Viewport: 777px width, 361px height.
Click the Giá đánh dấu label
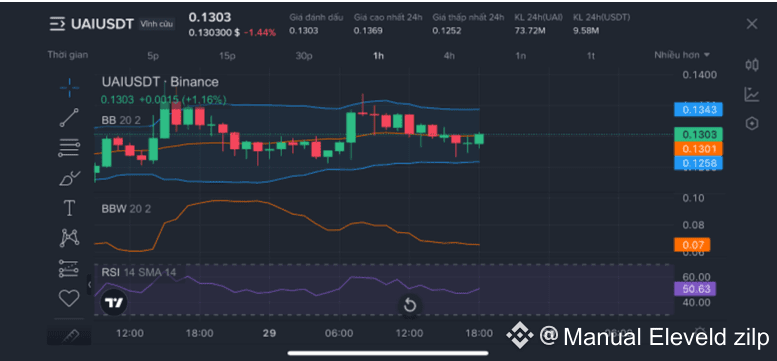coord(316,17)
